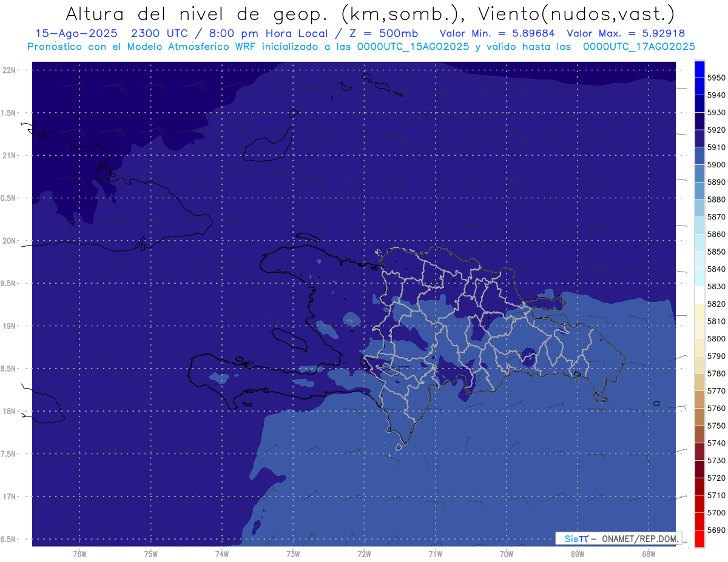Click the legend value "5870"
The image size is (728, 562).
coord(716,217)
